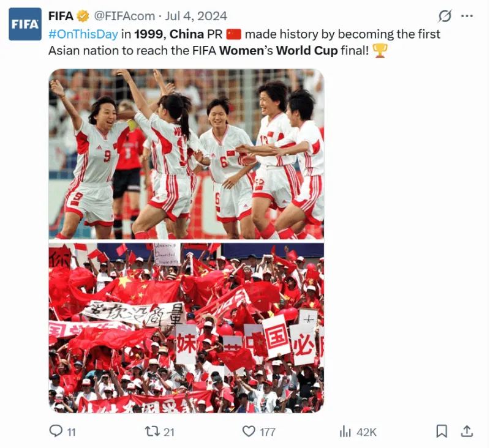View post analytics bar chart icon
Image resolution: width=490 pixels, height=448 pixels.
click(x=345, y=431)
